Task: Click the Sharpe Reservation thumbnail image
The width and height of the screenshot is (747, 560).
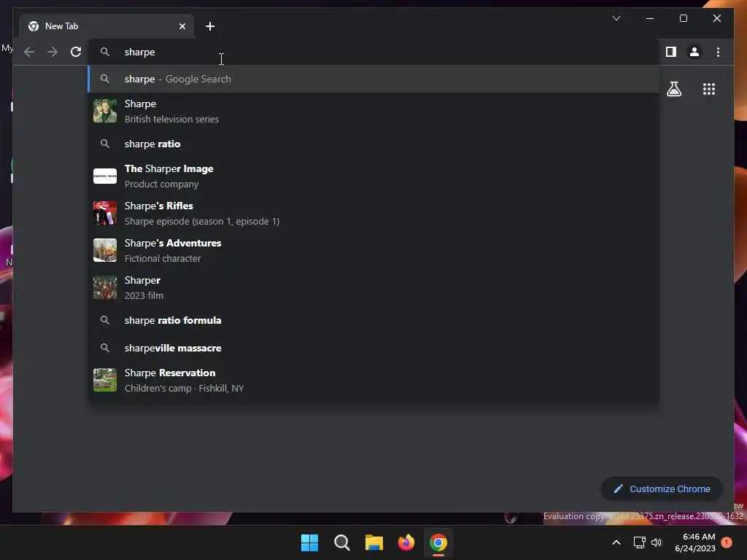Action: click(x=105, y=379)
